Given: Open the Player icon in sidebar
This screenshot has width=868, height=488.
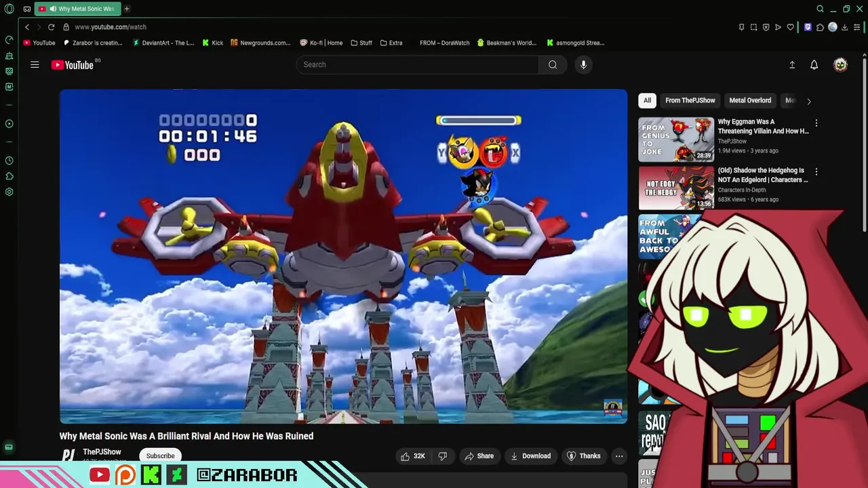Looking at the screenshot, I should 9,124.
